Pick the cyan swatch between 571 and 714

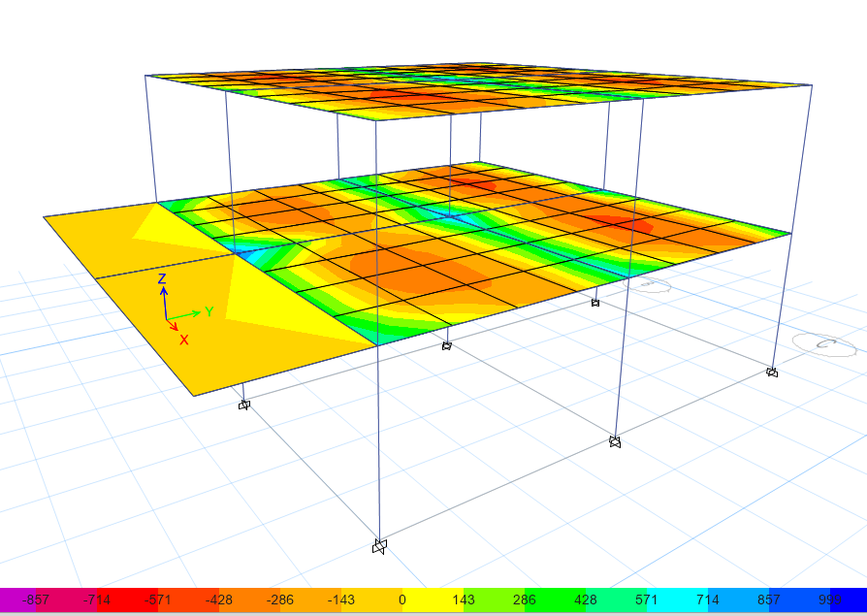(x=677, y=600)
